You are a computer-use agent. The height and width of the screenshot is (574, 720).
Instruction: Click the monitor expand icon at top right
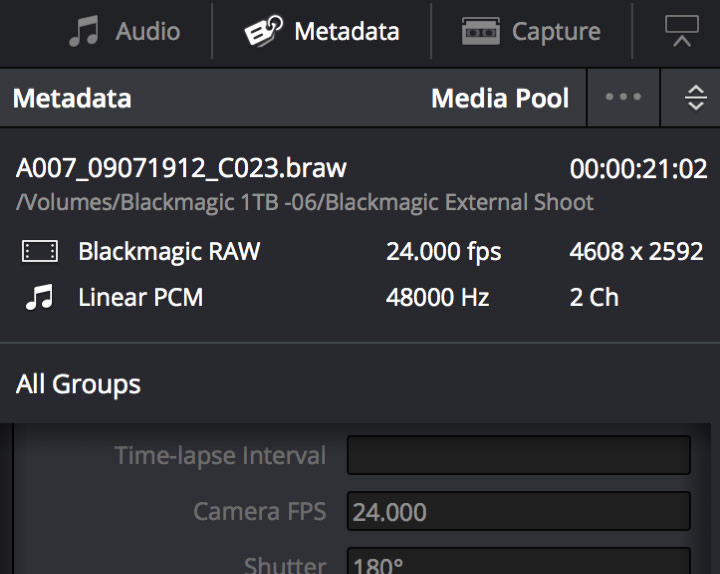click(x=682, y=31)
